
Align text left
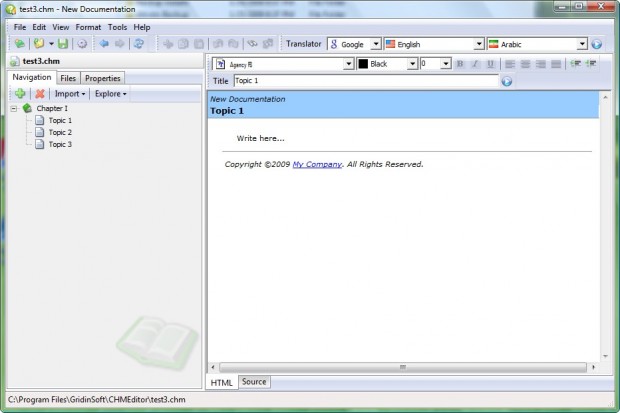(510, 64)
